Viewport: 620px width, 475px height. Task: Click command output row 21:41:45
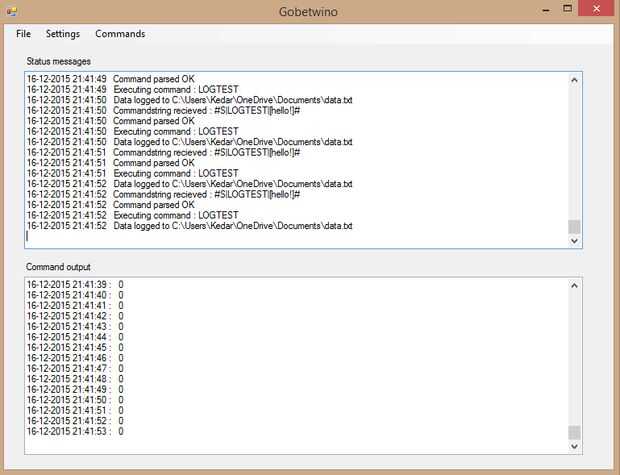(75, 347)
